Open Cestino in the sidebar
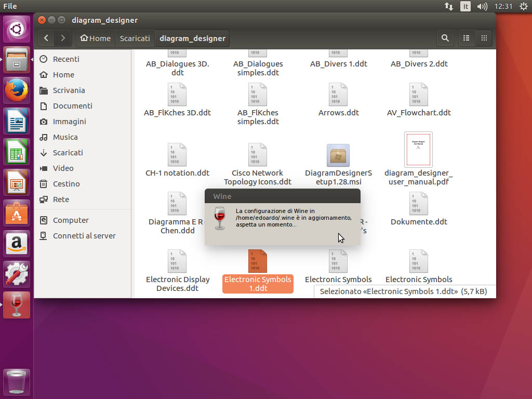Screen dimensions: 532x399 (x=66, y=184)
